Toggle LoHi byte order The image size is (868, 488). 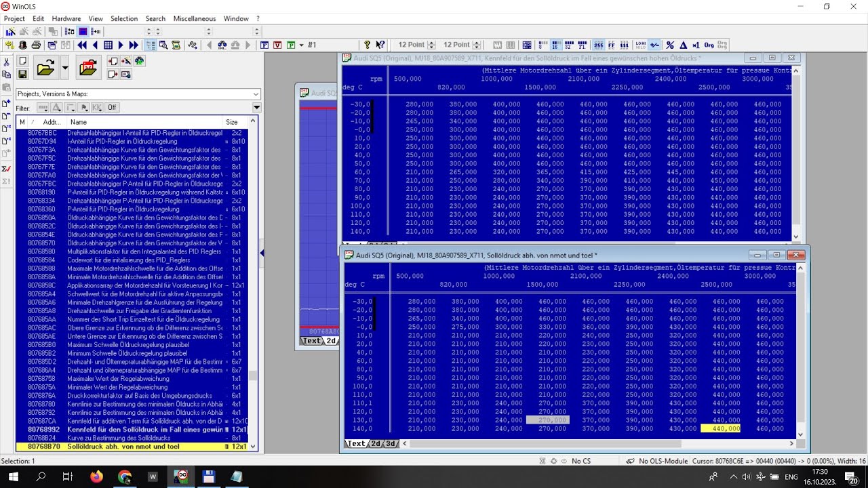(641, 45)
